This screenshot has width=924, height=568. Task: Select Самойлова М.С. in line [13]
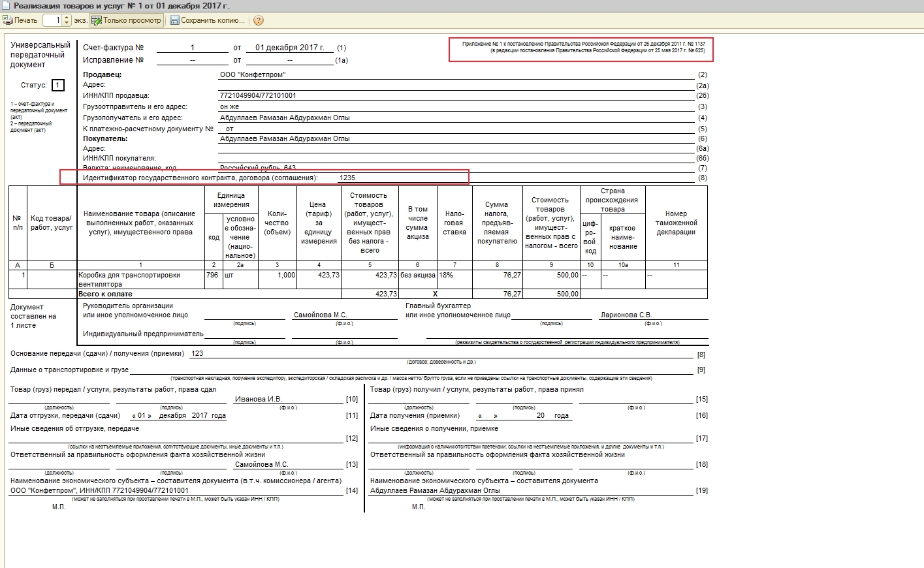pyautogui.click(x=261, y=464)
